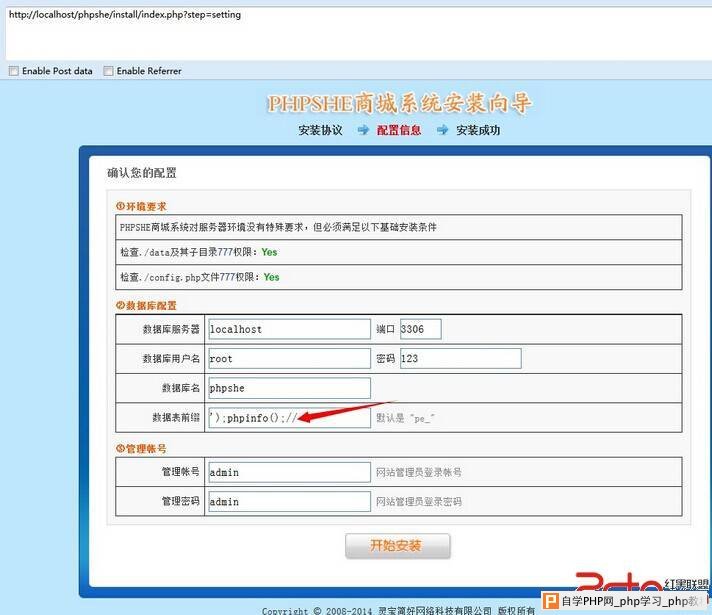Click the 网站管理员登录帐号 hint text
The height and width of the screenshot is (615, 712).
coord(419,472)
